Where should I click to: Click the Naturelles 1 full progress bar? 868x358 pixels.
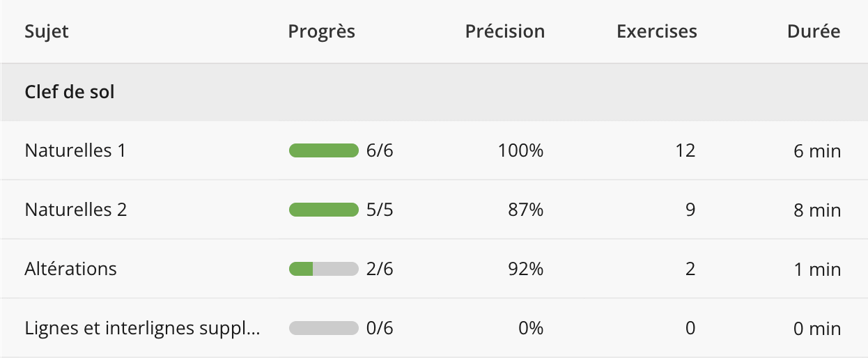323,150
